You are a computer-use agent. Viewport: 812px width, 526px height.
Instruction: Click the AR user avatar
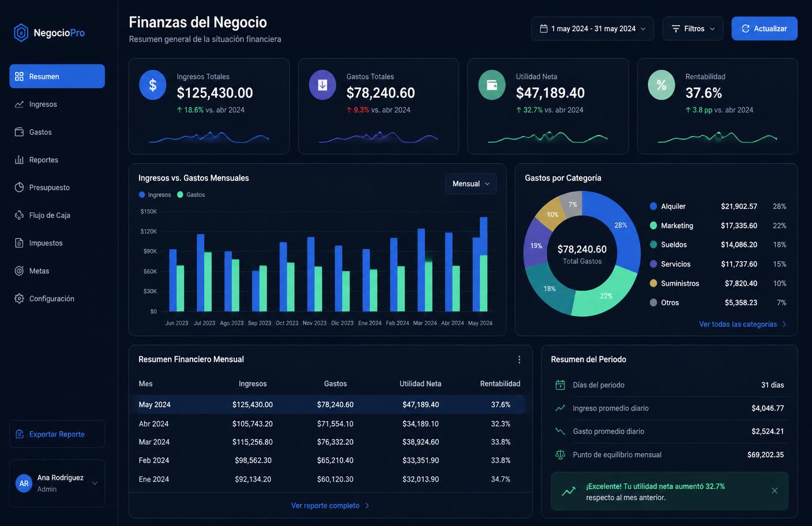pyautogui.click(x=24, y=483)
